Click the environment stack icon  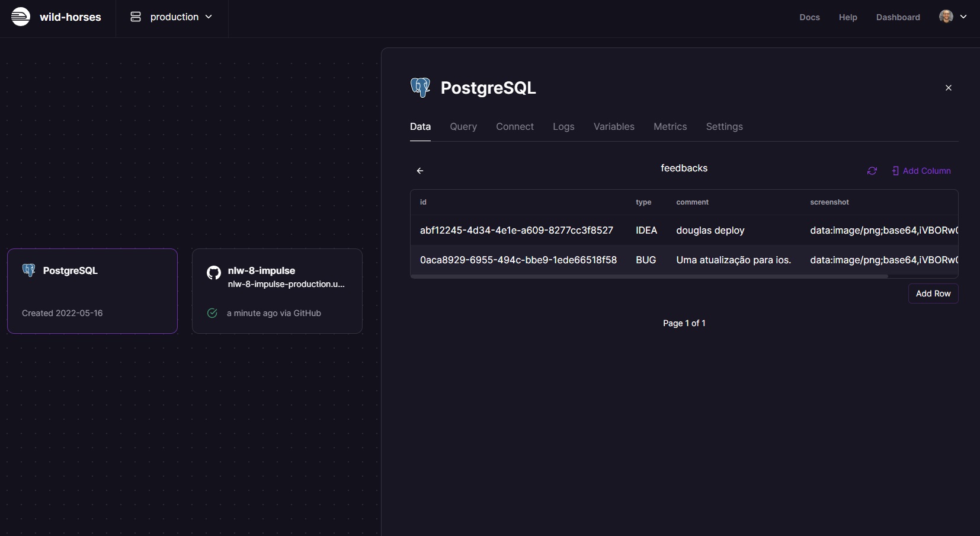pyautogui.click(x=136, y=17)
